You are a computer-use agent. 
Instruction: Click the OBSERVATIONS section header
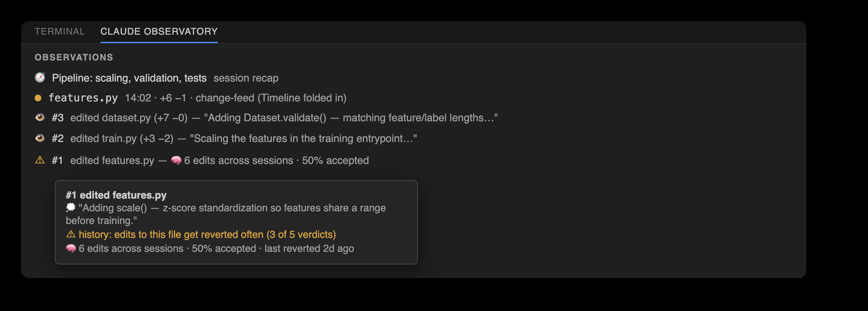click(x=74, y=57)
